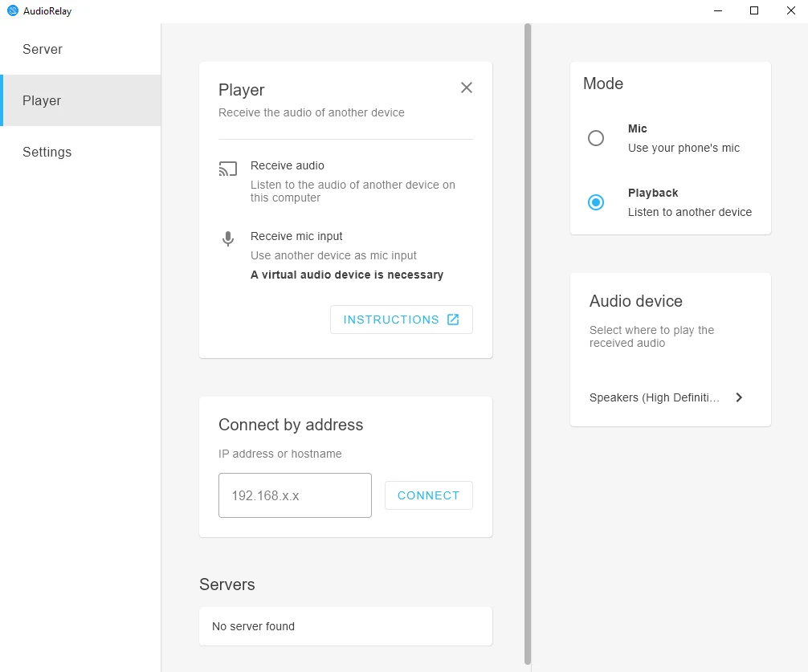Screen dimensions: 808x672
Task: Select the Mic mode radio button
Action: click(x=596, y=138)
